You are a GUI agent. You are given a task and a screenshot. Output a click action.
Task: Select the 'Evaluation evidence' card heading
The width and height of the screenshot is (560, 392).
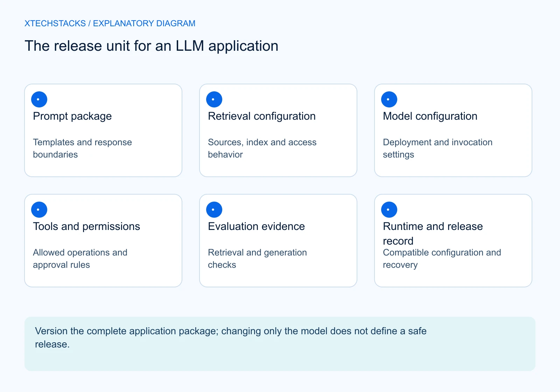coord(257,226)
